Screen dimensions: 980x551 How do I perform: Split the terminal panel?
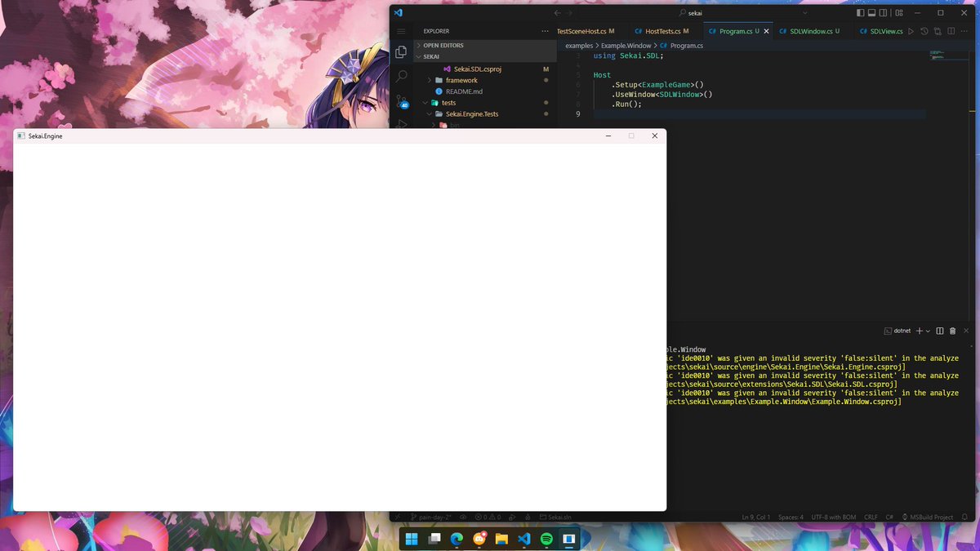[x=940, y=331]
